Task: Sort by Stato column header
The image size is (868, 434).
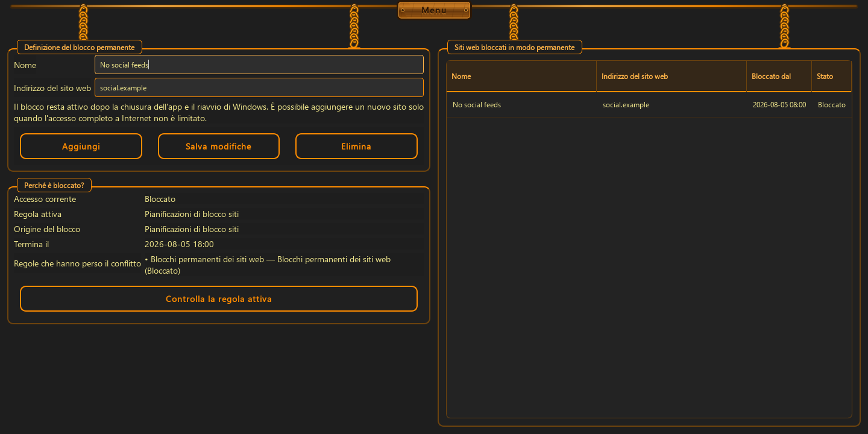Action: [x=832, y=77]
